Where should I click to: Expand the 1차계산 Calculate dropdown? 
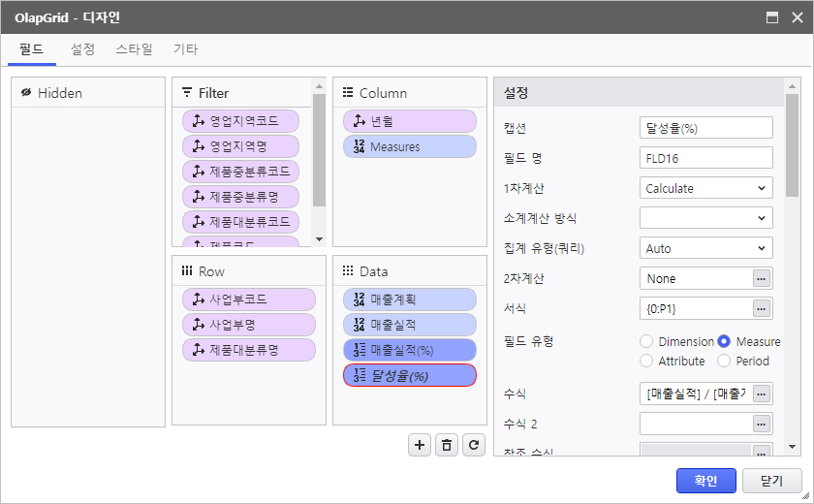coord(705,188)
